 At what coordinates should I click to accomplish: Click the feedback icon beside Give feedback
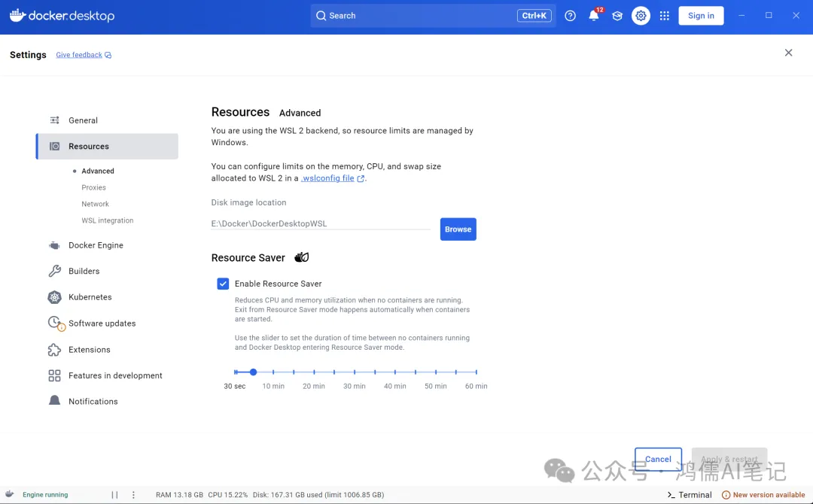point(108,55)
